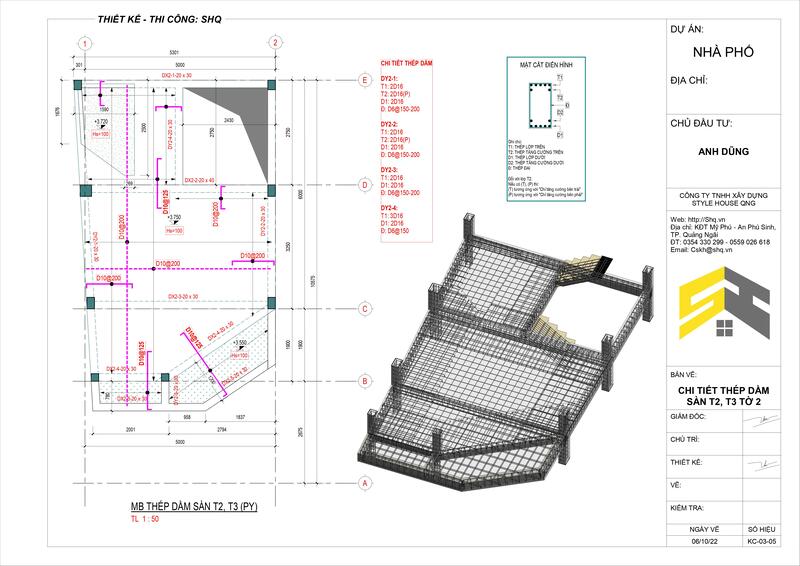This screenshot has width=800, height=566.
Task: Click the DY2-4: beam label
Action: [389, 208]
